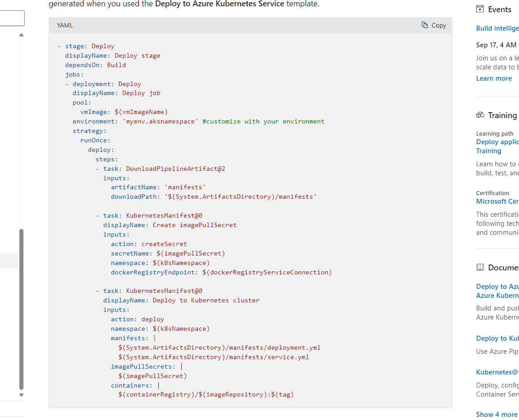Screen dimensions: 519x420
Task: Click the Training heading
Action: [x=502, y=115]
